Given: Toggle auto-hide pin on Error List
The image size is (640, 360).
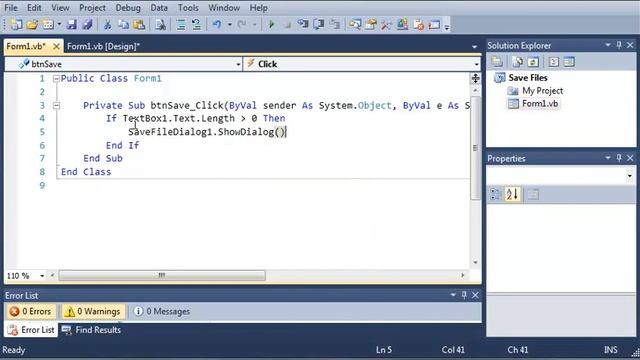Looking at the screenshot, I should pyautogui.click(x=464, y=295).
